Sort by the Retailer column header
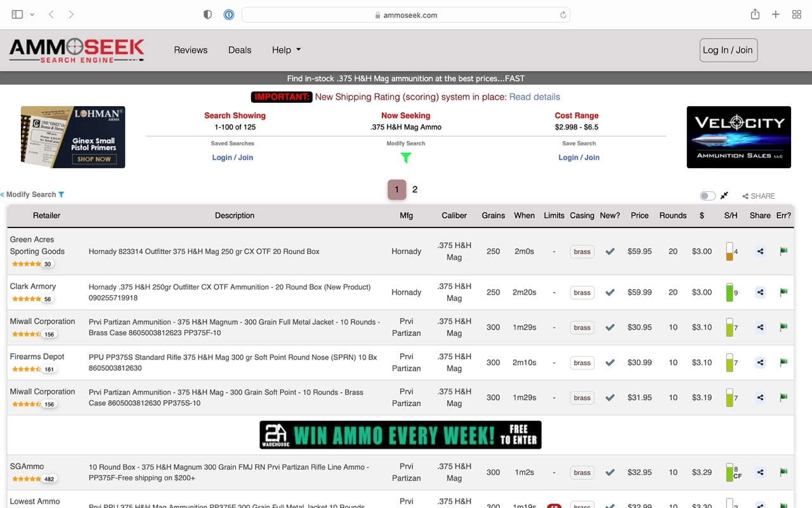Image resolution: width=812 pixels, height=508 pixels. pyautogui.click(x=46, y=215)
